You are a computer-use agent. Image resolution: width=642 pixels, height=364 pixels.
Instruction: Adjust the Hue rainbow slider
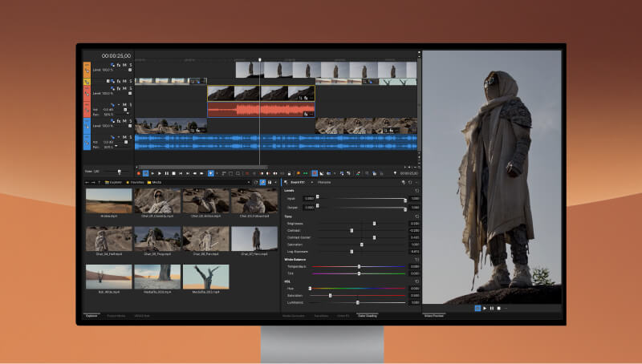[x=357, y=289]
